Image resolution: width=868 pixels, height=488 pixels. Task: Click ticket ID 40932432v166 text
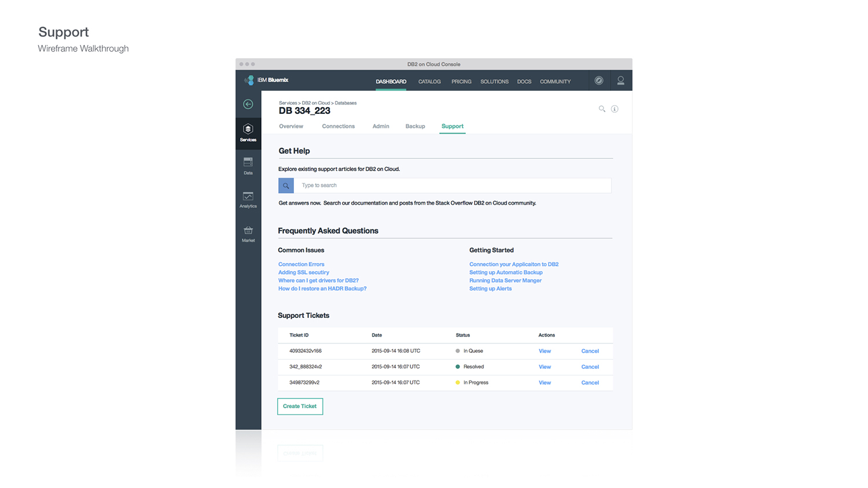306,351
